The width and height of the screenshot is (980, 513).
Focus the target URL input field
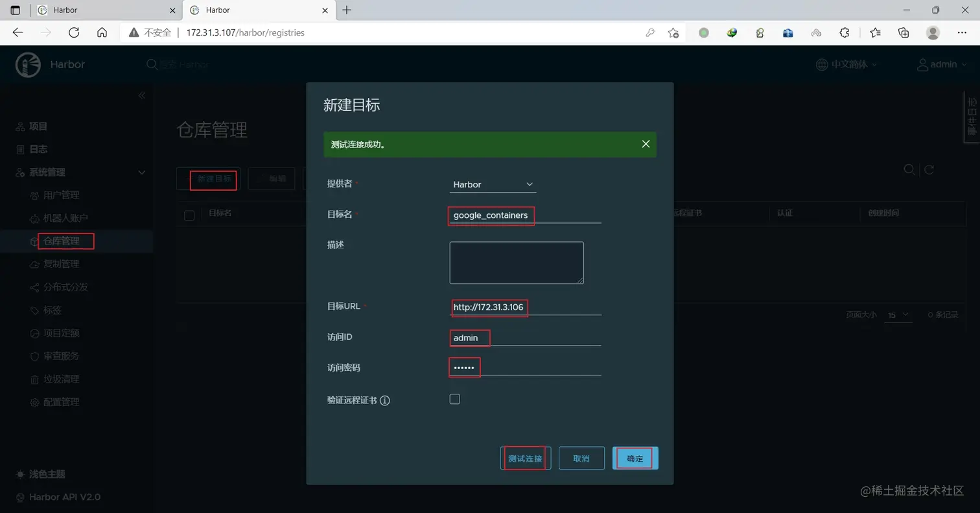(526, 307)
